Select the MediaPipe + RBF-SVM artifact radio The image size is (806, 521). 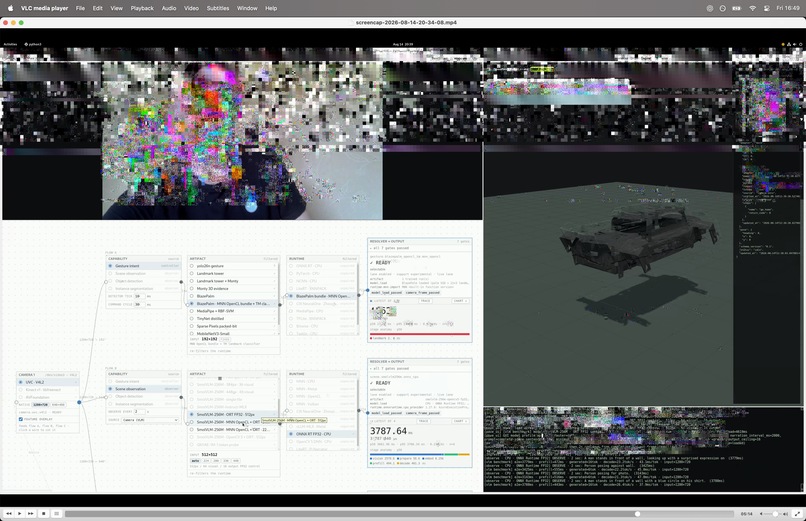(192, 311)
